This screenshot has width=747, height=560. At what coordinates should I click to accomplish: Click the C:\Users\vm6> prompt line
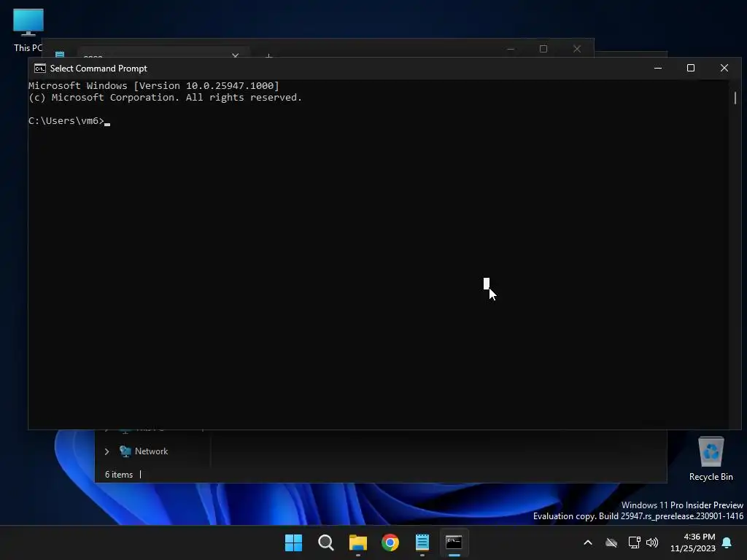(69, 121)
